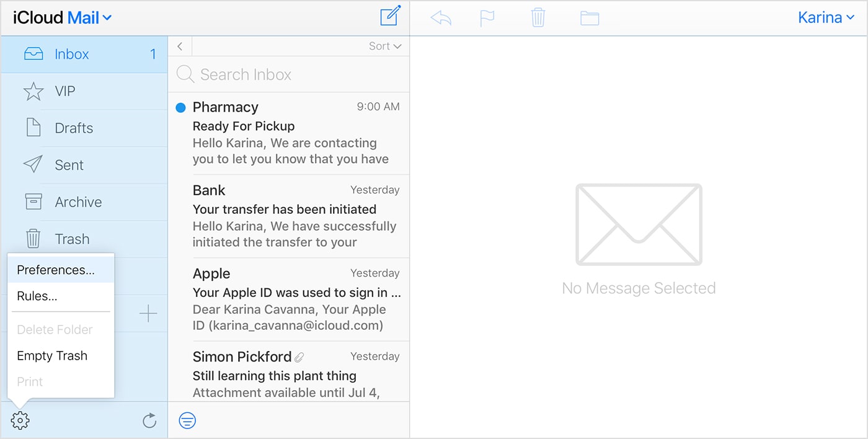The image size is (868, 439).
Task: Click Empty Trash in the menu
Action: (52, 355)
